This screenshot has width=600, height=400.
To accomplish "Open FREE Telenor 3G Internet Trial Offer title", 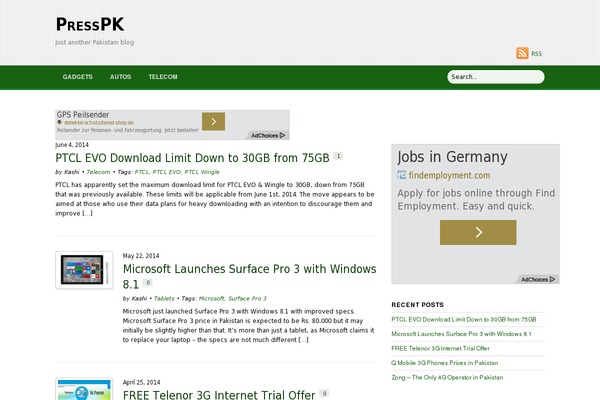I will (x=219, y=395).
